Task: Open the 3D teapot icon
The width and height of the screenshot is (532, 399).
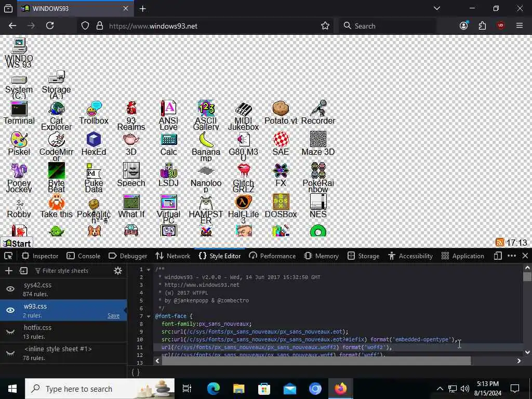Action: (131, 144)
